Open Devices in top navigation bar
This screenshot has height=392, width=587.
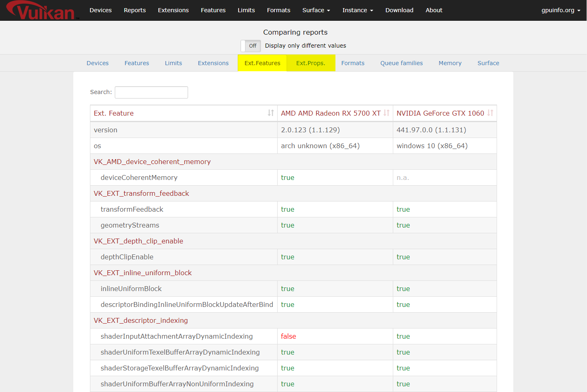coord(101,10)
